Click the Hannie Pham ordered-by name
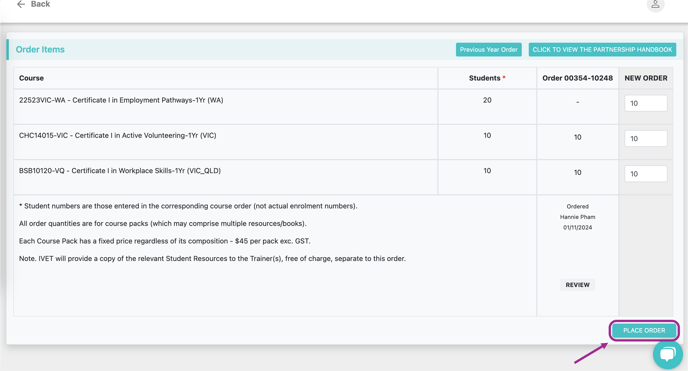The width and height of the screenshot is (688, 371). coord(577,217)
